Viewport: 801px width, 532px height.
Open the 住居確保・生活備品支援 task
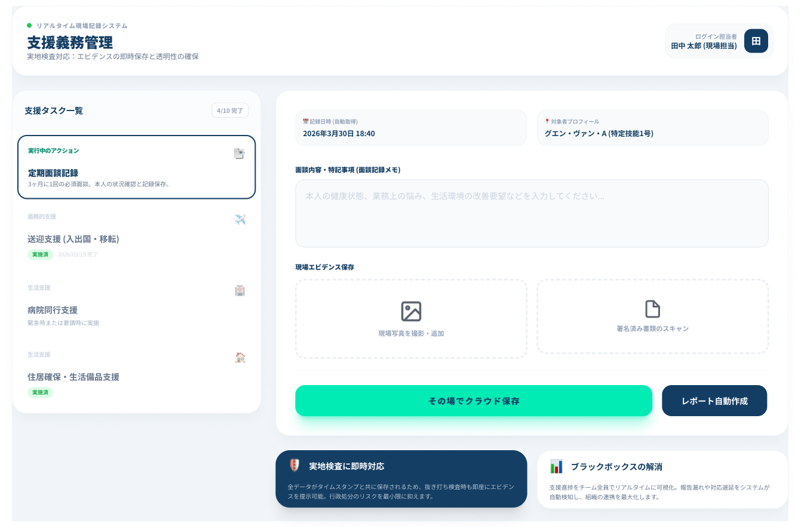pos(136,377)
